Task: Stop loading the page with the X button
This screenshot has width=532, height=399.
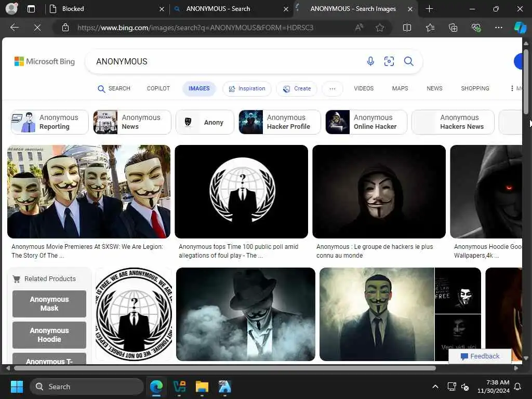Action: click(37, 28)
